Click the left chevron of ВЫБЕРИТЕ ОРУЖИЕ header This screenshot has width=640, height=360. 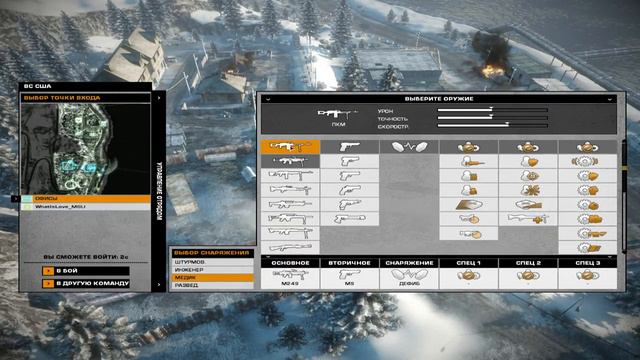[x=268, y=99]
